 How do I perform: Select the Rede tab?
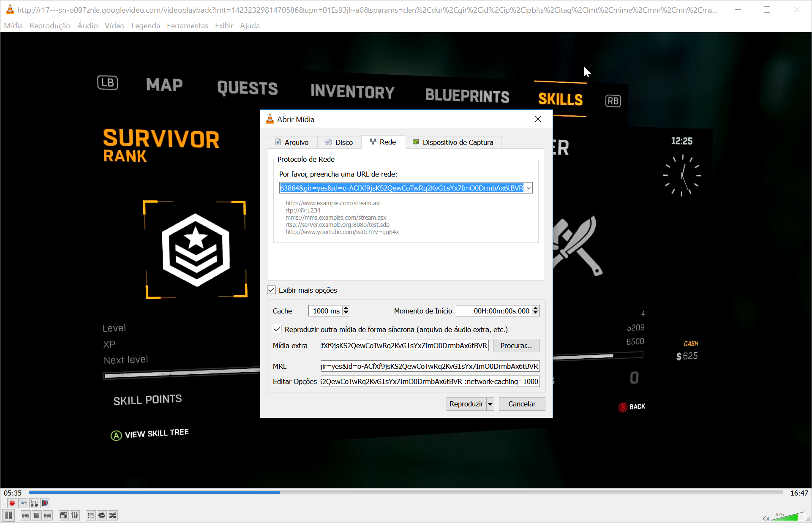pos(383,142)
